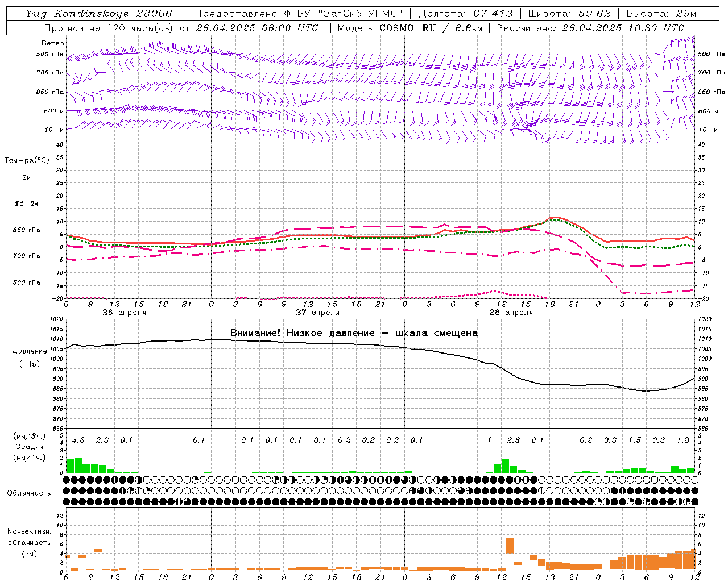Image resolution: width=728 pixels, height=582 pixels.
Task: Click the Осадки precipitation label
Action: pos(30,447)
